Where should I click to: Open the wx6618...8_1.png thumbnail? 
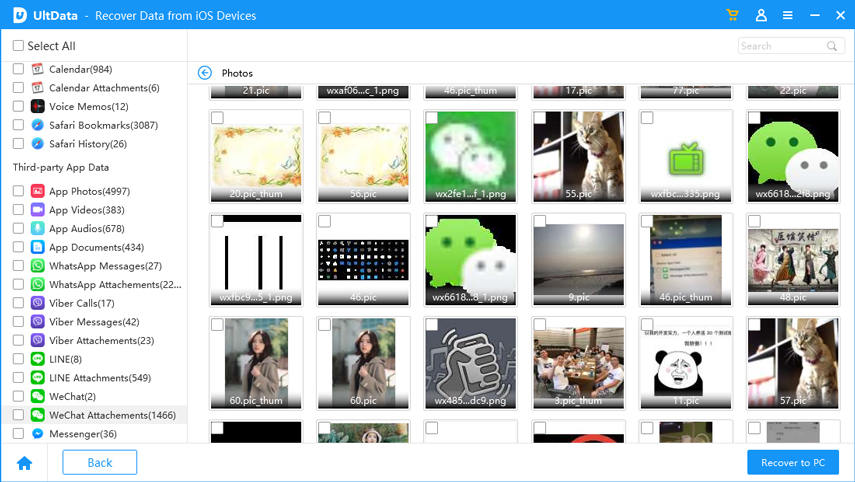471,260
